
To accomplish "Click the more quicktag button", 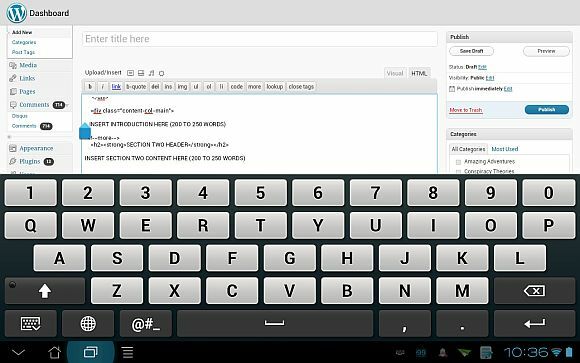I will 254,87.
